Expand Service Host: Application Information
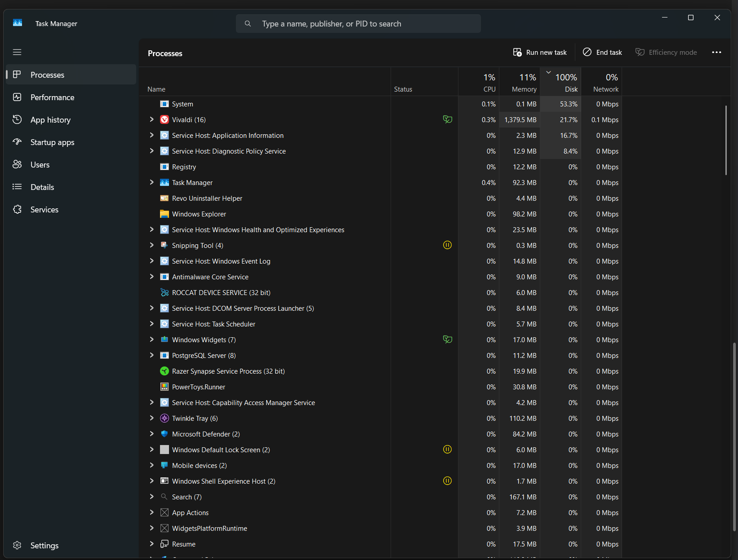The width and height of the screenshot is (738, 560). [x=151, y=135]
